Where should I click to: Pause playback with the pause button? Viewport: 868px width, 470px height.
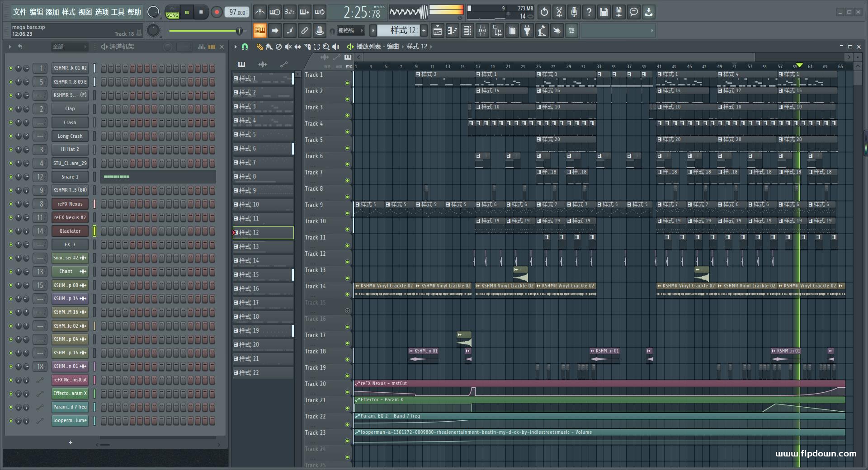tap(187, 12)
